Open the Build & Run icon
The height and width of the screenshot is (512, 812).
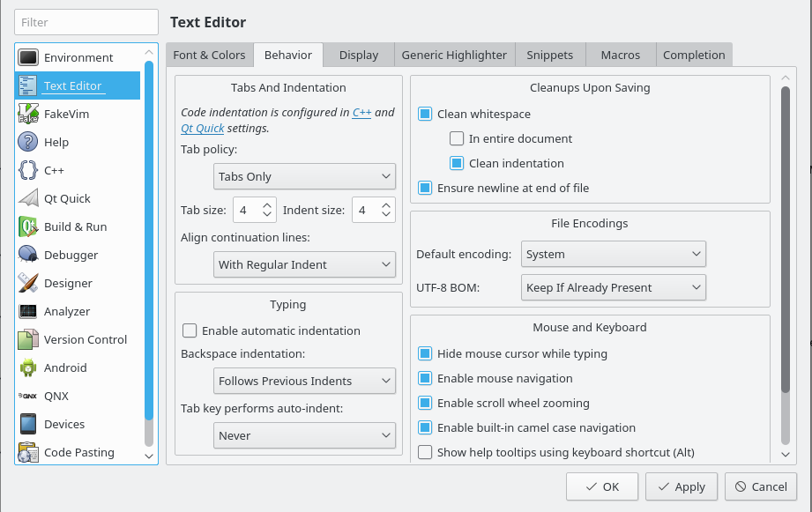[28, 226]
